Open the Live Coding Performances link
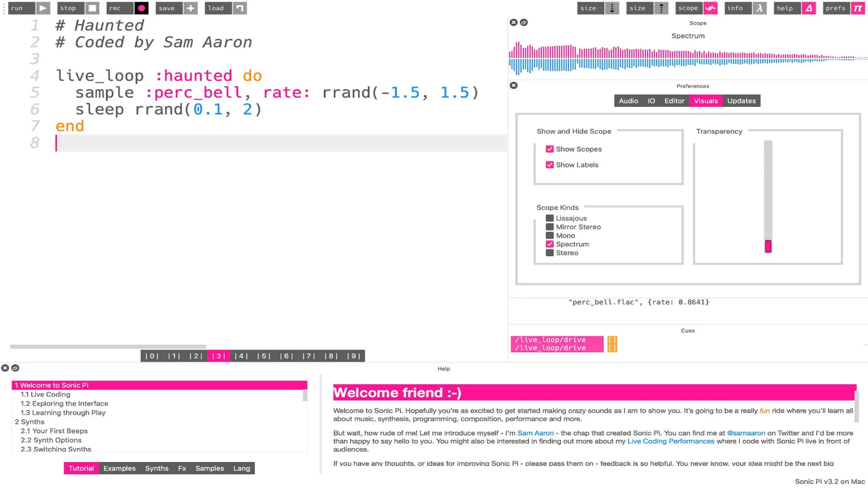This screenshot has width=868, height=488. [x=670, y=441]
